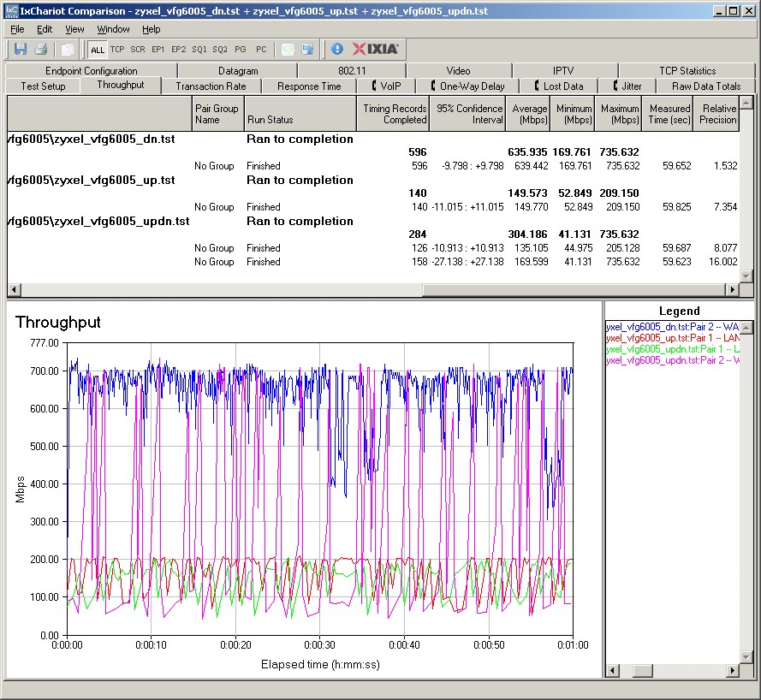Screen dimensions: 761x700
Task: Click legend horizontal scroll right arrow
Action: pyautogui.click(x=734, y=670)
